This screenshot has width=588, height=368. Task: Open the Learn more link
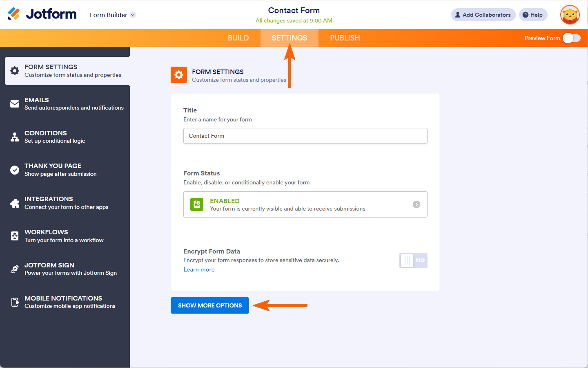tap(199, 269)
